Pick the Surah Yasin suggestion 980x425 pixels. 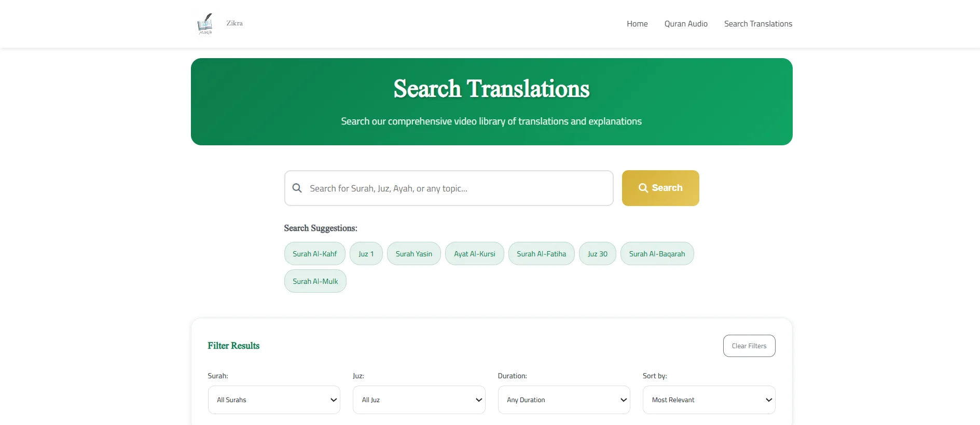(414, 254)
